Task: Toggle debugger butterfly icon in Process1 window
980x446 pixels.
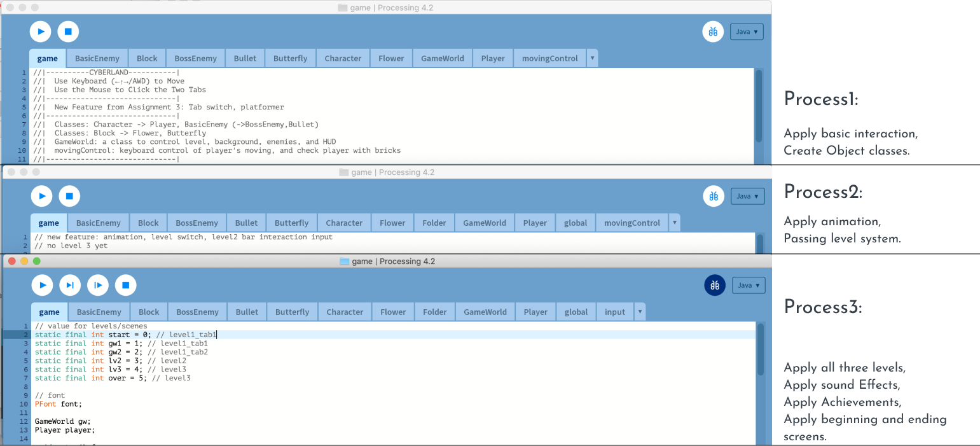Action: 714,32
